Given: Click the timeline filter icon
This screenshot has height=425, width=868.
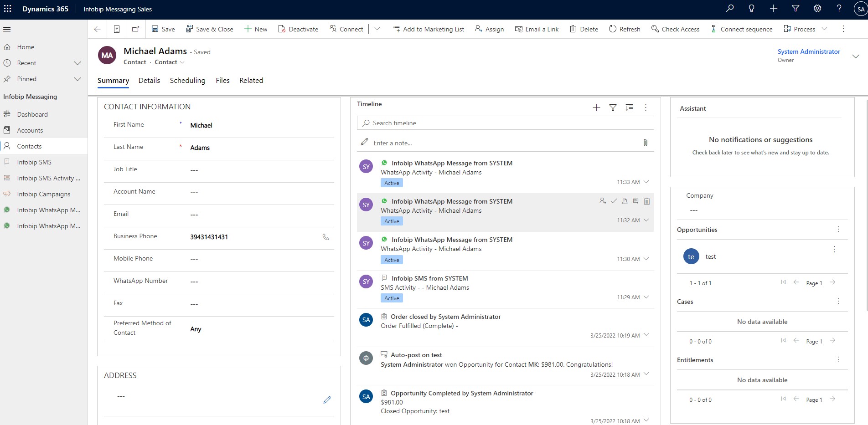Looking at the screenshot, I should tap(613, 108).
